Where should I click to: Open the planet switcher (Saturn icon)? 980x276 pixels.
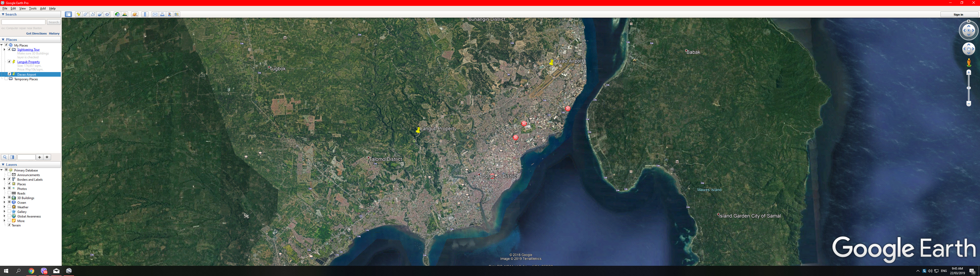[135, 15]
